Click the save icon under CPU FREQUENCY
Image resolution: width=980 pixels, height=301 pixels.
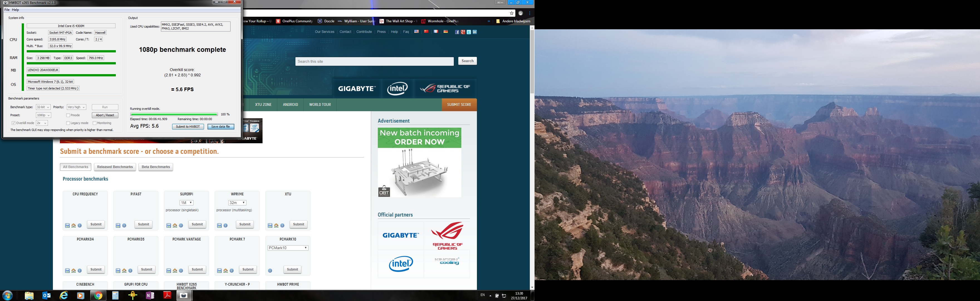click(x=67, y=225)
